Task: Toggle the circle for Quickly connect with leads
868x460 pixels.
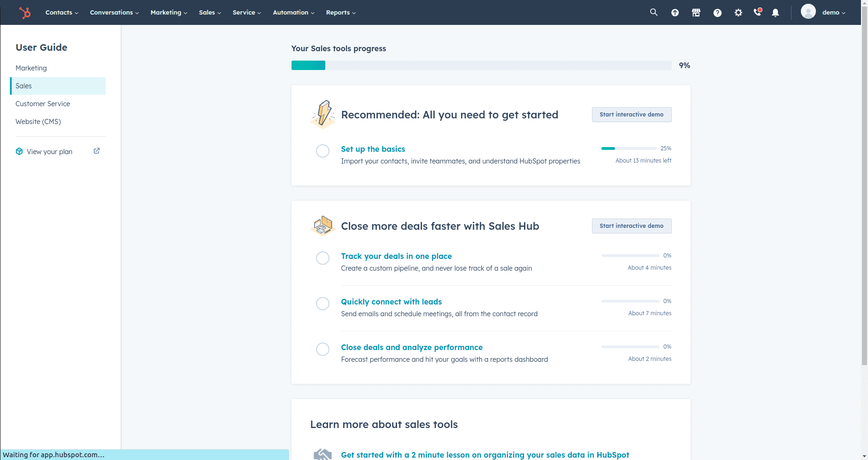Action: tap(323, 304)
